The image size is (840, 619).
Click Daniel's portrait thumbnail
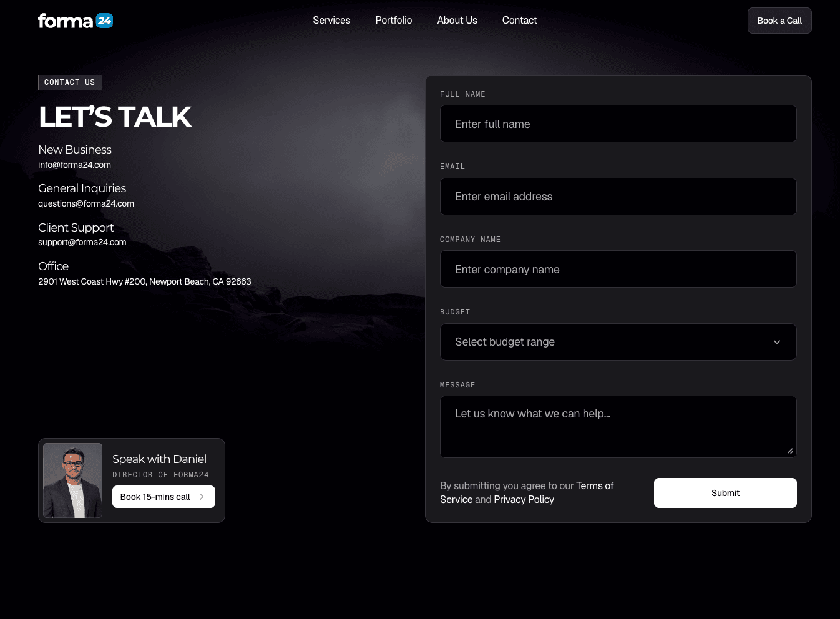click(x=72, y=480)
